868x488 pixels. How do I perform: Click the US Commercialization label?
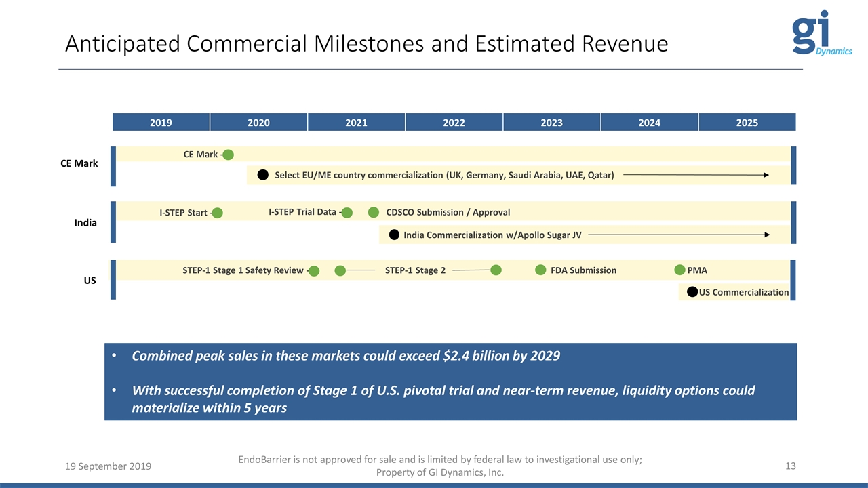click(744, 292)
